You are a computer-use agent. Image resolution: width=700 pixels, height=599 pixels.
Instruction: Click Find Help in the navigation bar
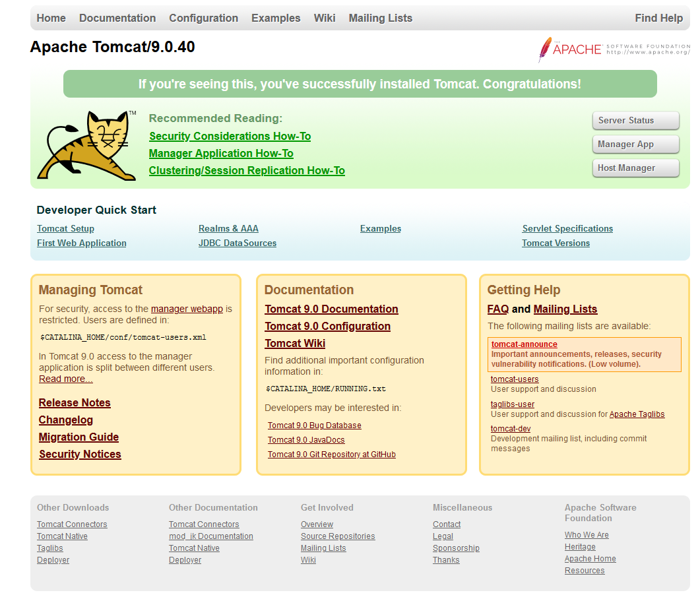point(659,18)
